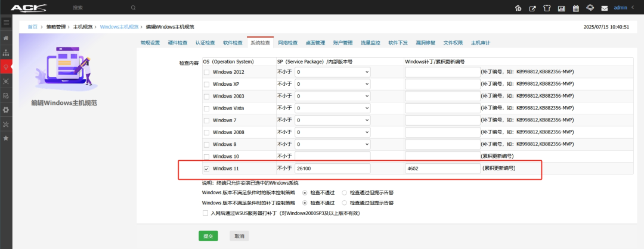
Task: Open the tools wrench sidebar icon
Action: 6,124
